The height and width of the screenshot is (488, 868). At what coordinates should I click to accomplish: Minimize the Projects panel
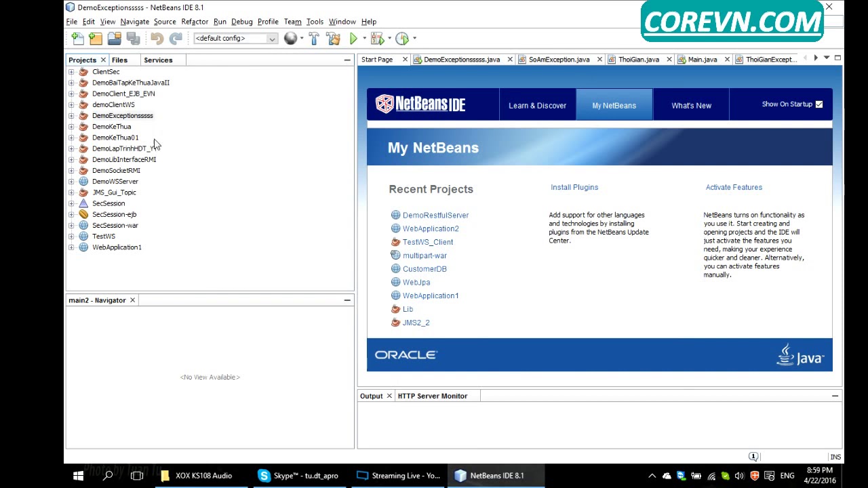[x=347, y=60]
